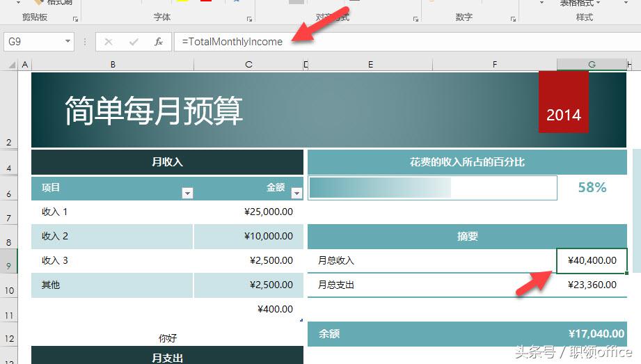Select column C header
This screenshot has width=641, height=364.
pos(248,65)
